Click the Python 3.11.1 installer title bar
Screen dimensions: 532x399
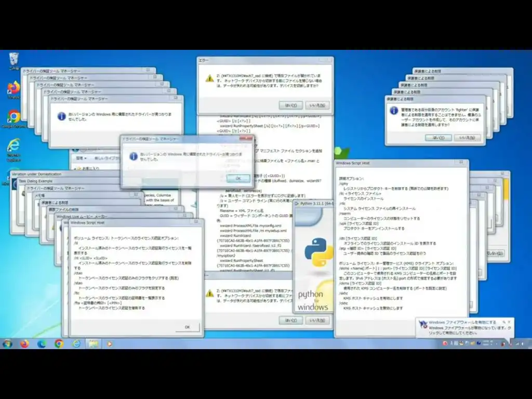coord(313,203)
